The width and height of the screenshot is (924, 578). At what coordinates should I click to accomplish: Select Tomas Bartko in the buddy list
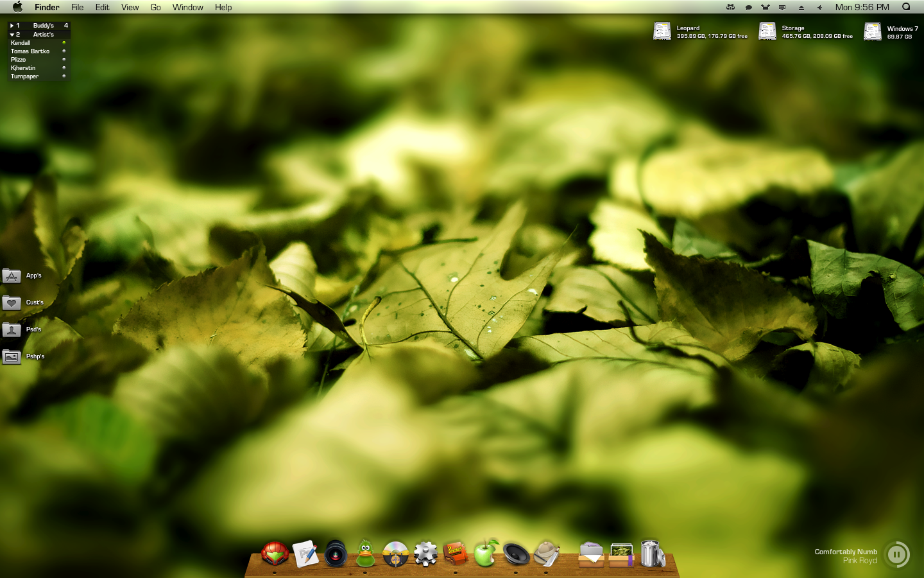point(38,51)
